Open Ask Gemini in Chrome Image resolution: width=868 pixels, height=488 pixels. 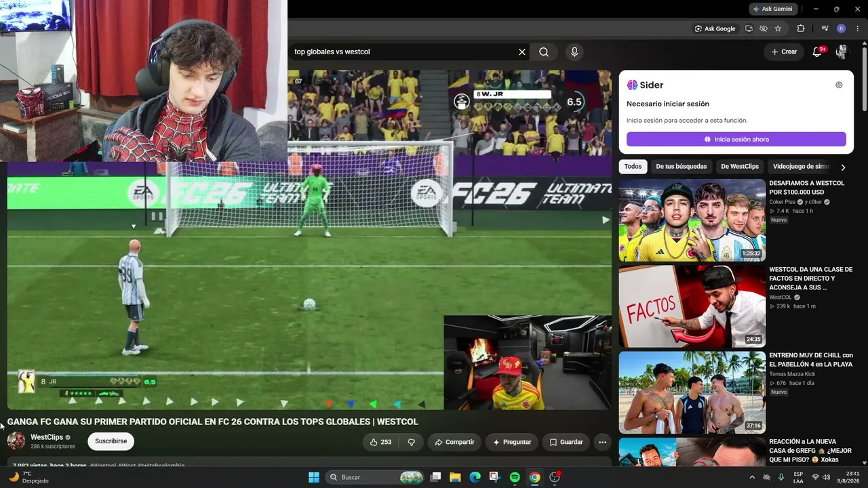(x=773, y=9)
